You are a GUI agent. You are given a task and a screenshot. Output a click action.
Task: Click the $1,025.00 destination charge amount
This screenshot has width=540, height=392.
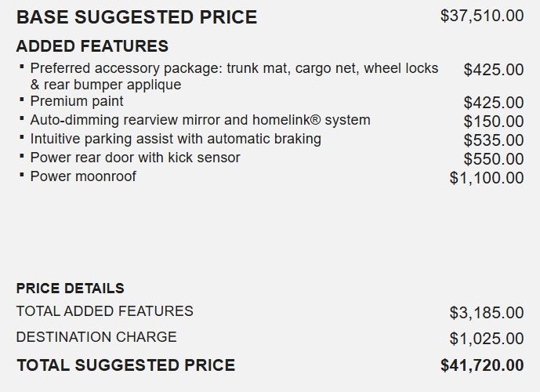pos(487,339)
